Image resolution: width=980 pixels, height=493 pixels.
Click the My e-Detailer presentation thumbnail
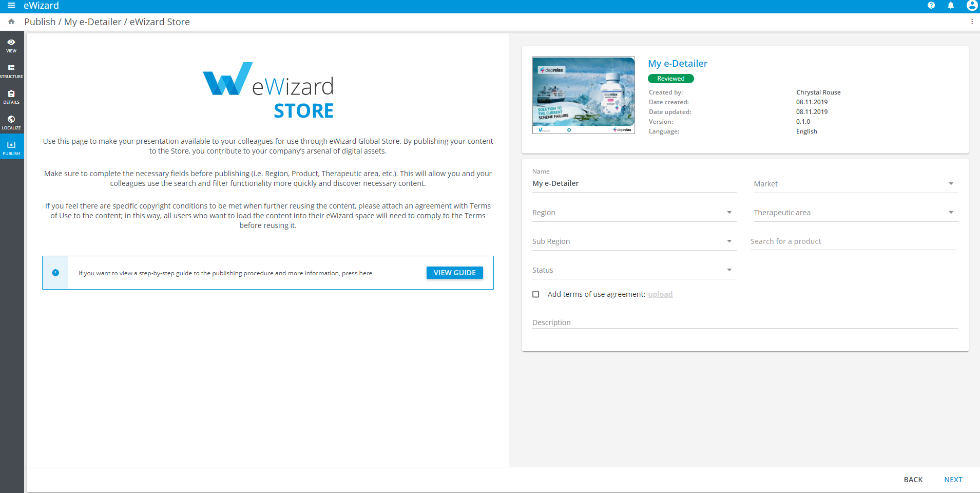tap(584, 96)
